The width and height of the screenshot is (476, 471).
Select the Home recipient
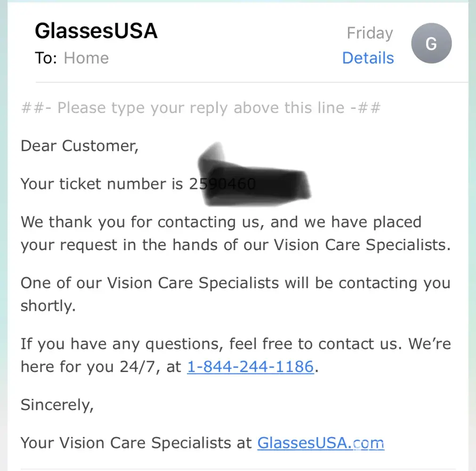pyautogui.click(x=86, y=58)
